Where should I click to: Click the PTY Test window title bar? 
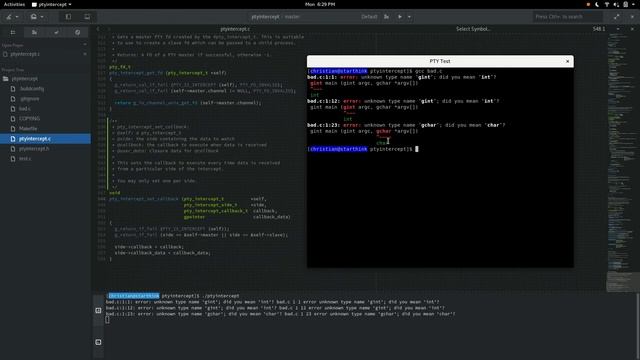point(440,61)
